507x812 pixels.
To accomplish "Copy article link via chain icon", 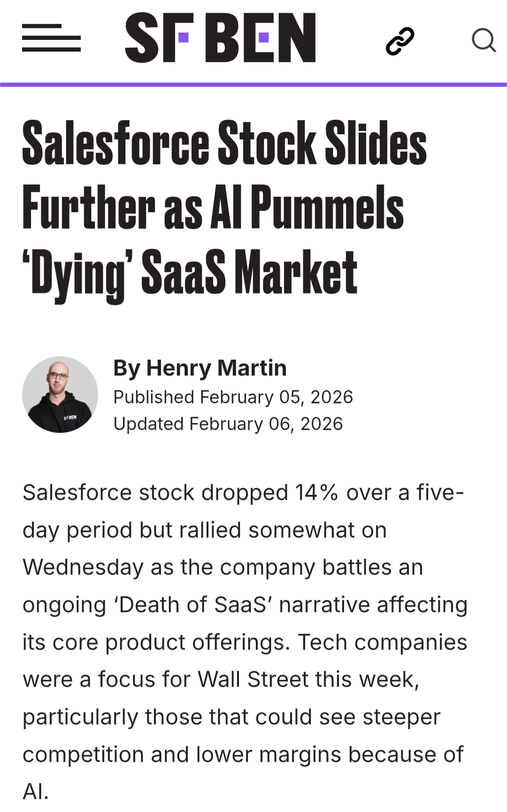I will (x=400, y=41).
